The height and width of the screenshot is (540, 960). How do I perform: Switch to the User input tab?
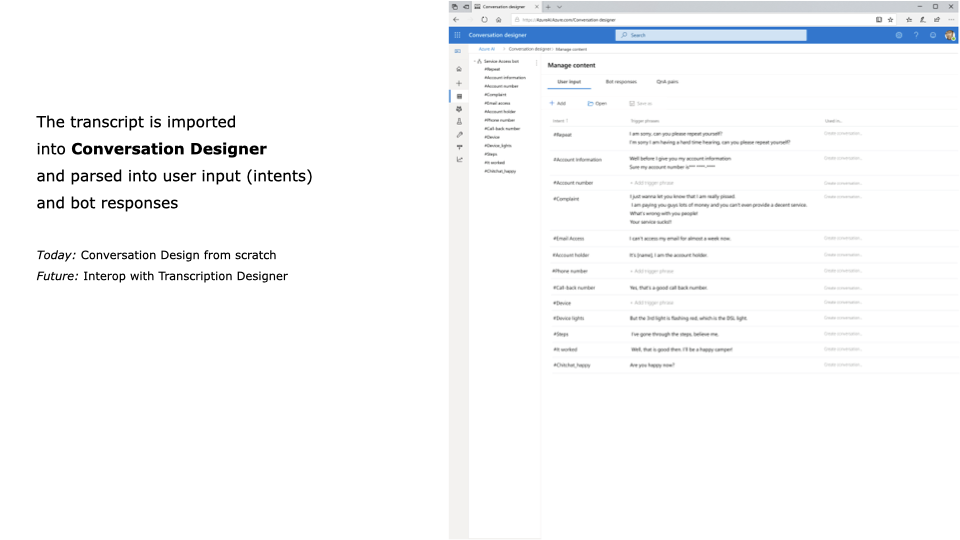pyautogui.click(x=569, y=81)
